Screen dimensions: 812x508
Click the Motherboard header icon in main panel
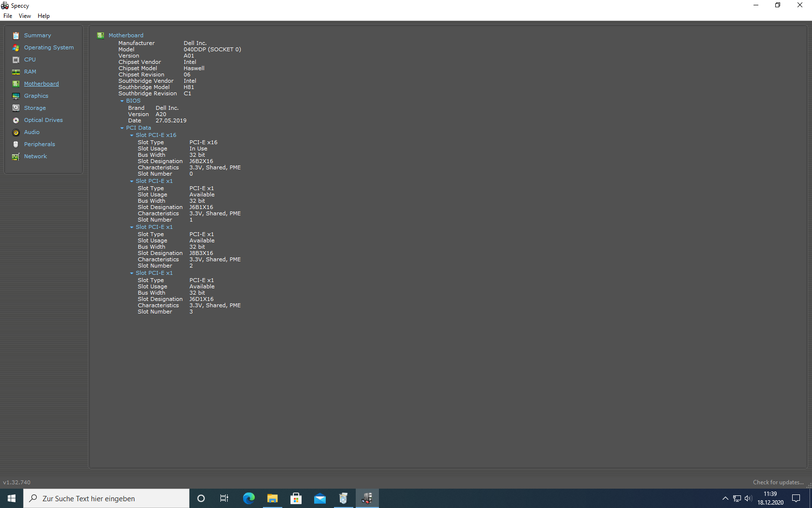pyautogui.click(x=101, y=35)
